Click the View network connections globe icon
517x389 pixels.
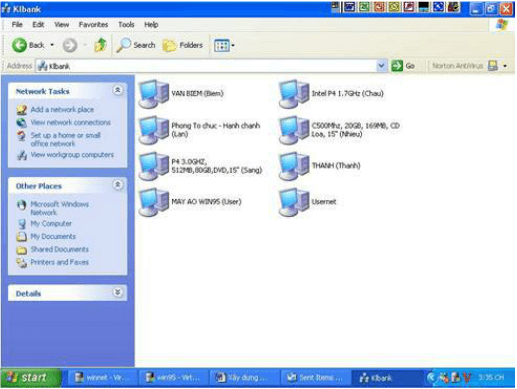click(x=22, y=123)
